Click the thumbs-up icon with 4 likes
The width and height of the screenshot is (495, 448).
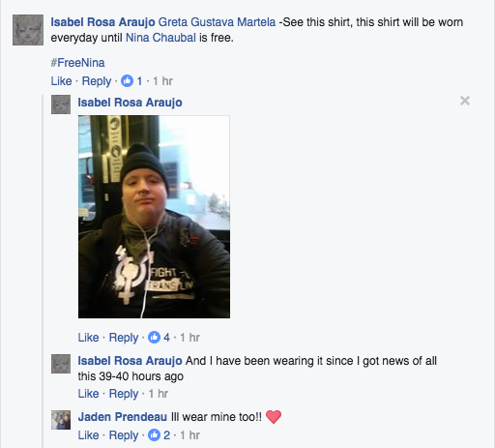pyautogui.click(x=154, y=338)
